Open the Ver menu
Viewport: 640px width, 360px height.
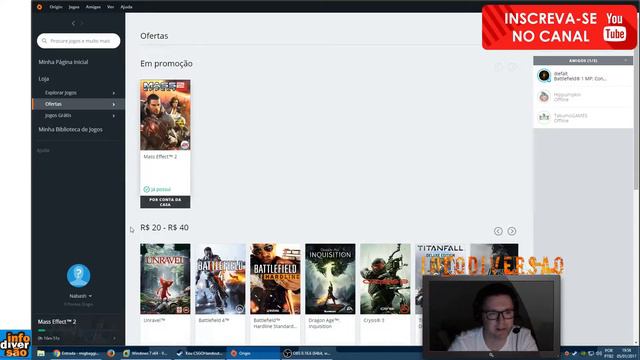click(x=110, y=7)
